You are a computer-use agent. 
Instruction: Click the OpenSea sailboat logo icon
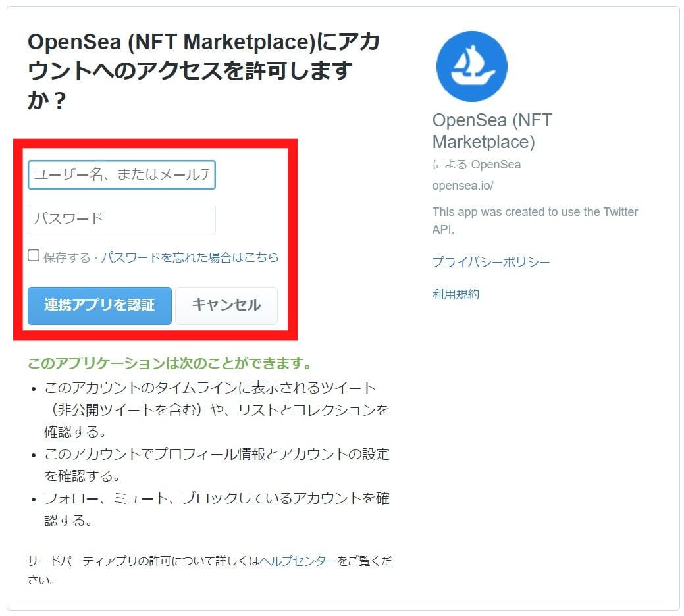(x=471, y=65)
